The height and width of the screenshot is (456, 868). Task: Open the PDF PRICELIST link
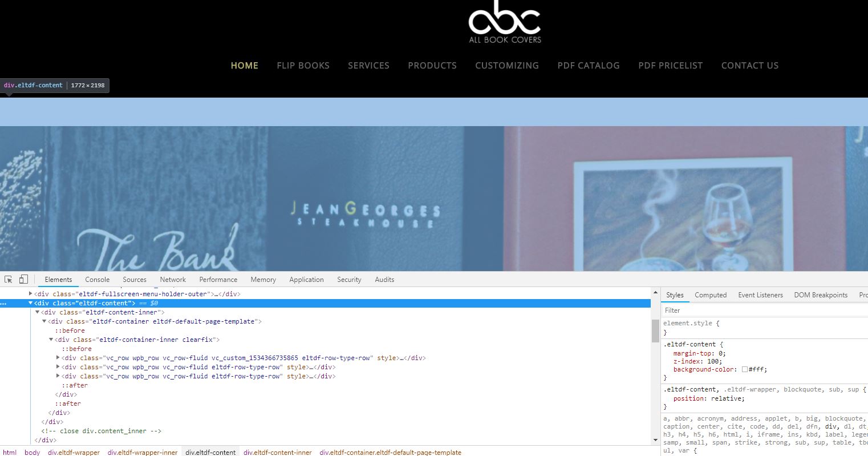point(670,66)
